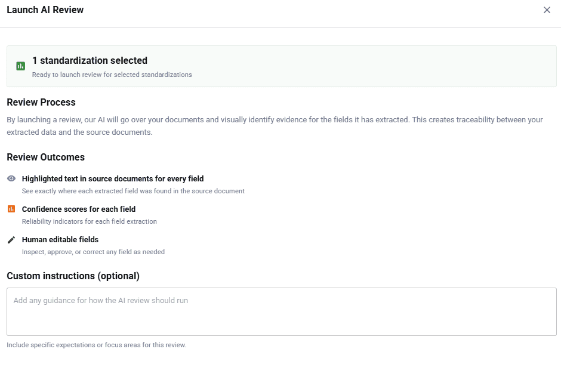Click "Highlighted text in source documents" label
Screen dimensions: 561x392
(x=113, y=178)
